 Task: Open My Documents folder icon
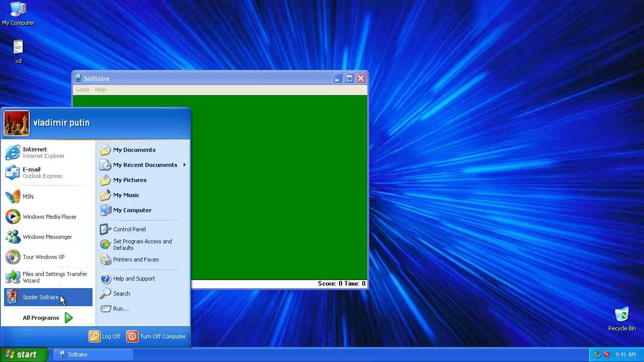105,150
